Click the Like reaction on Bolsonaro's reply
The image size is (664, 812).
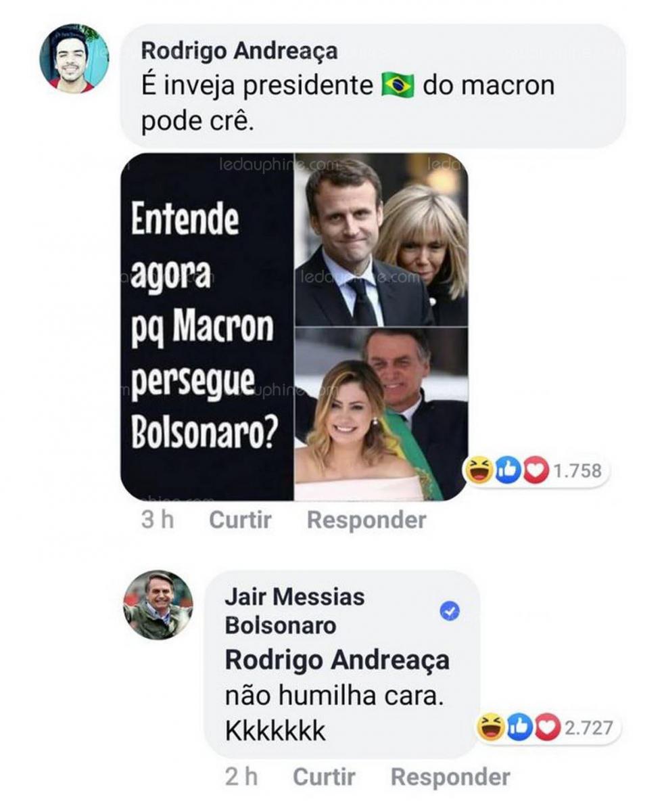(x=519, y=728)
